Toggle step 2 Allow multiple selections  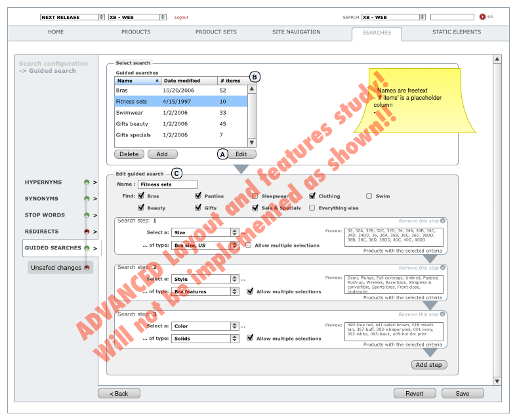click(x=250, y=291)
